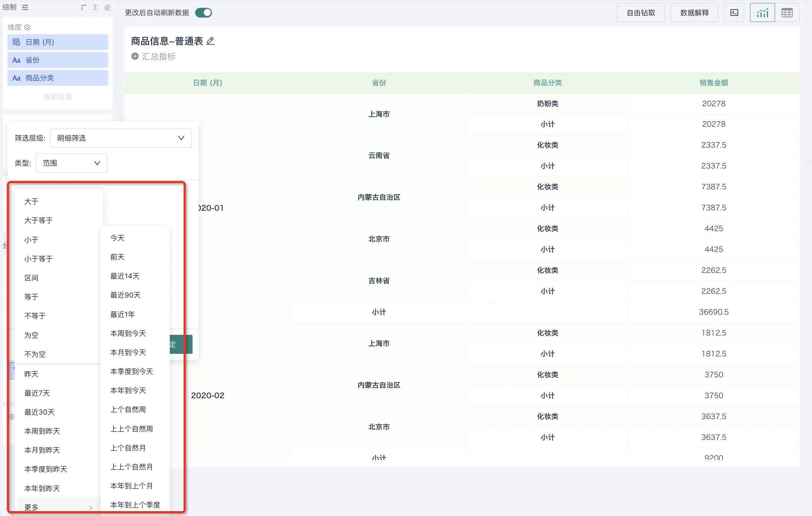Switch to chart view icon
This screenshot has width=812, height=516.
click(762, 13)
